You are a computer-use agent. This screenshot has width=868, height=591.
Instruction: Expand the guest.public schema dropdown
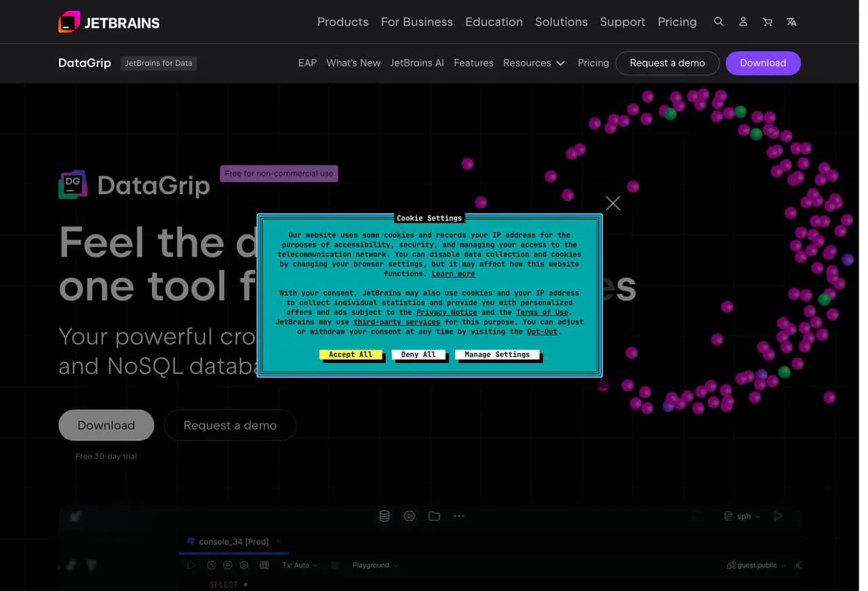[756, 565]
